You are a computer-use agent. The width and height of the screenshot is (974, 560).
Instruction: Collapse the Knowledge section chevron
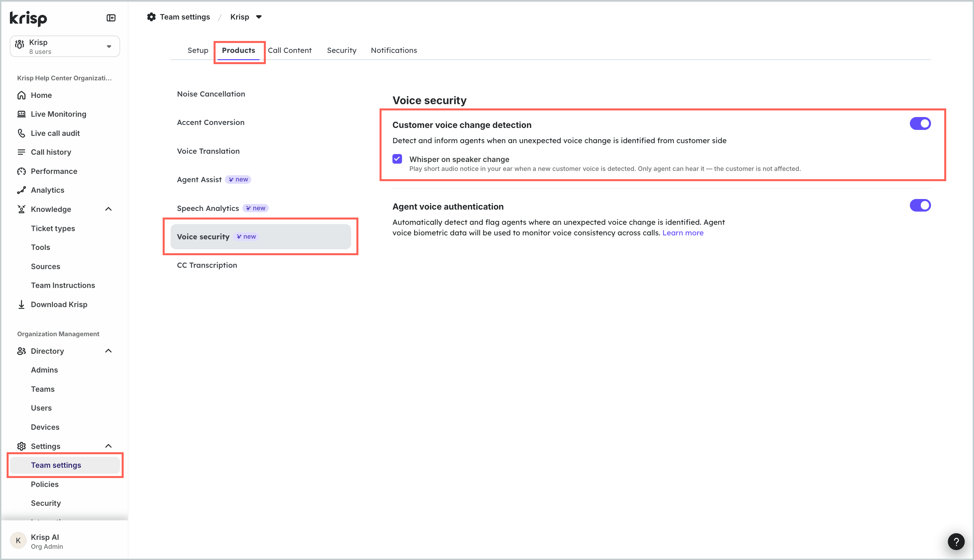click(108, 209)
